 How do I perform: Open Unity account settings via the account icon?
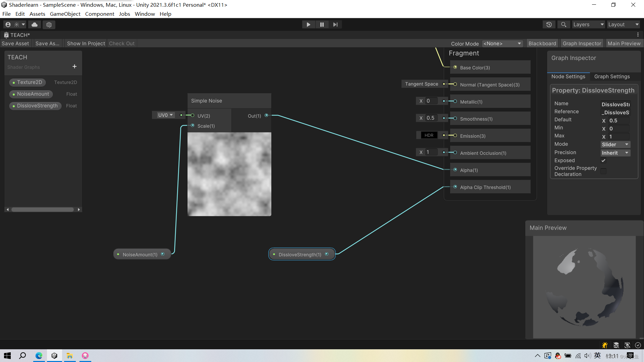tap(7, 24)
